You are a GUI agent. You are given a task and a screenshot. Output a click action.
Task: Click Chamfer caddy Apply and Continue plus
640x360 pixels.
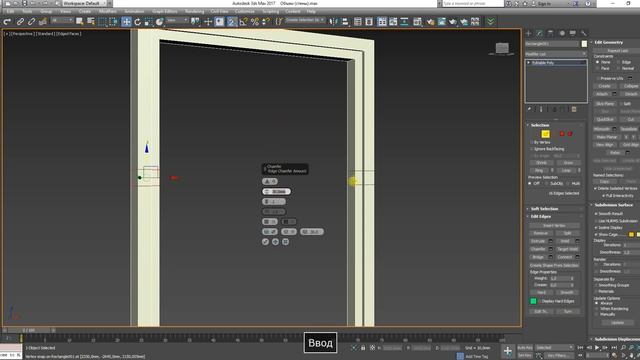pos(276,242)
